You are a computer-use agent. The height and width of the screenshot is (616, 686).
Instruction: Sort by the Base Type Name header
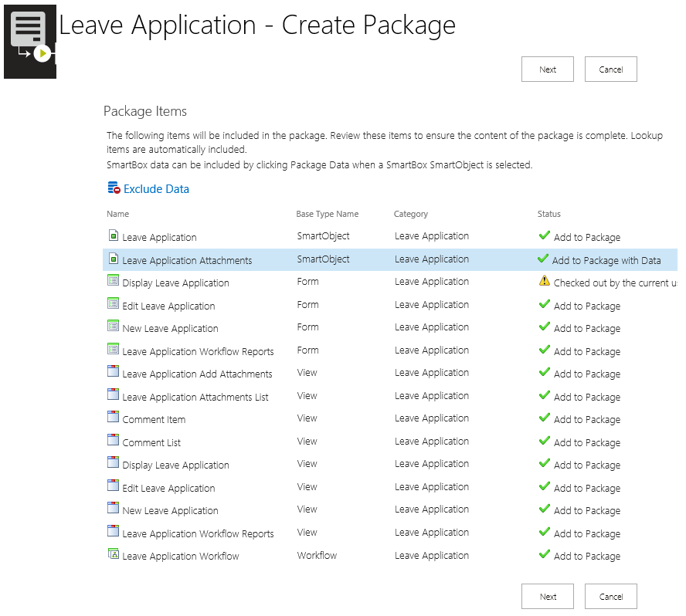[327, 214]
